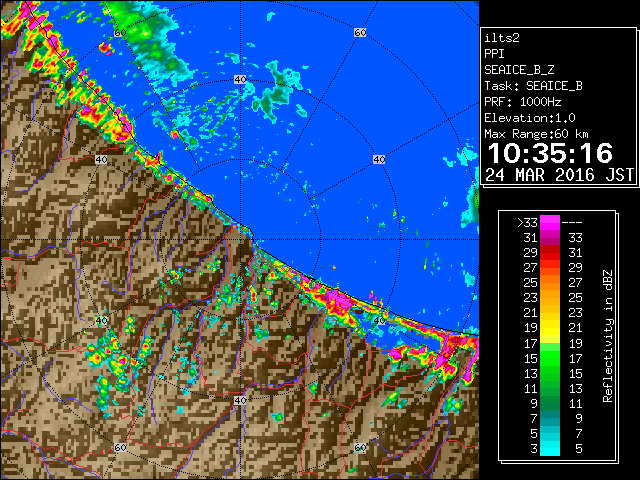Select the "24 MAR 2016 JST" date

[x=559, y=175]
